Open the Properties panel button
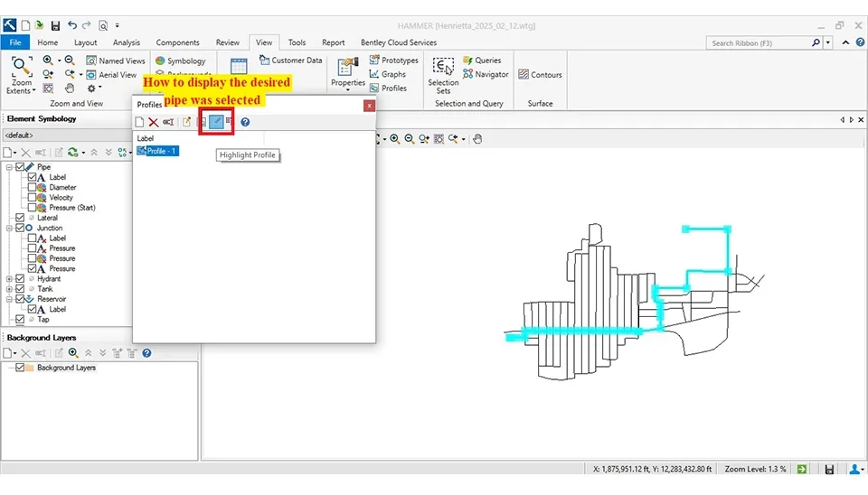Image resolution: width=868 pixels, height=495 pixels. tap(347, 72)
